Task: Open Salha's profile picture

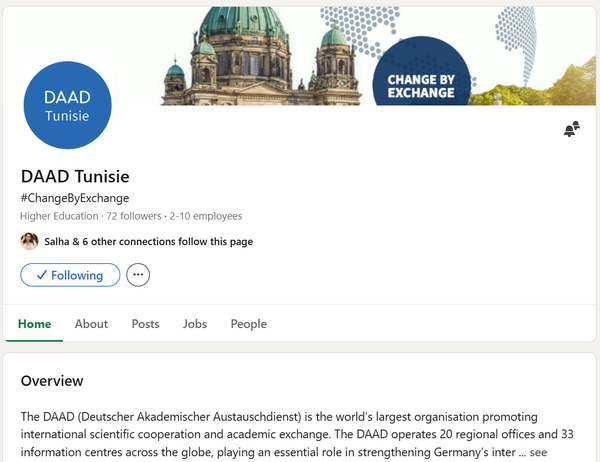Action: coord(29,241)
